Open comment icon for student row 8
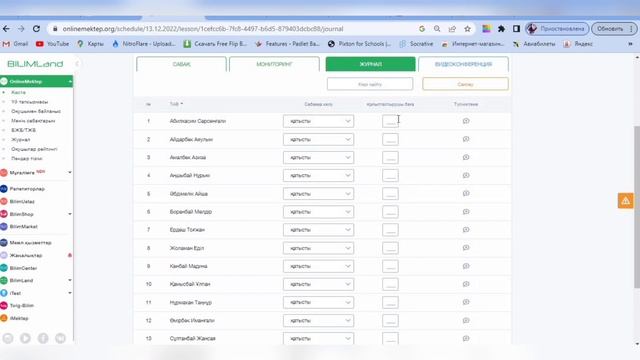Screen dimensions: 640x360 466,248
